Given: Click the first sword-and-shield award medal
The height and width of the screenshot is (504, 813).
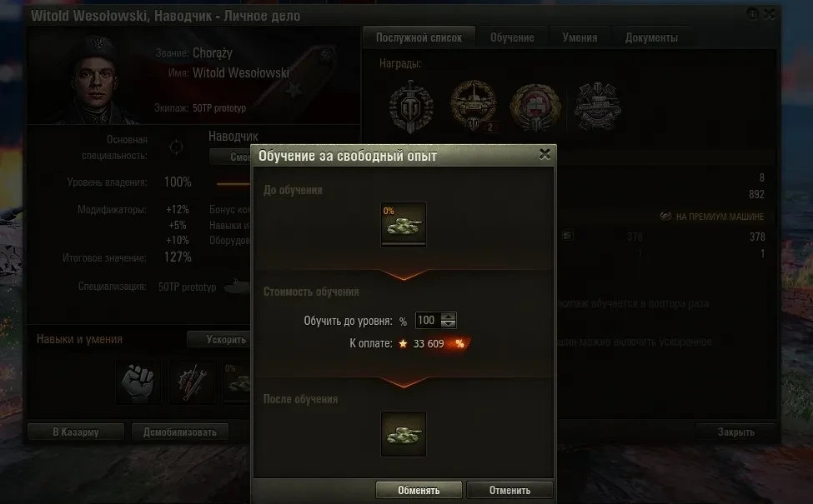Looking at the screenshot, I should 411,107.
